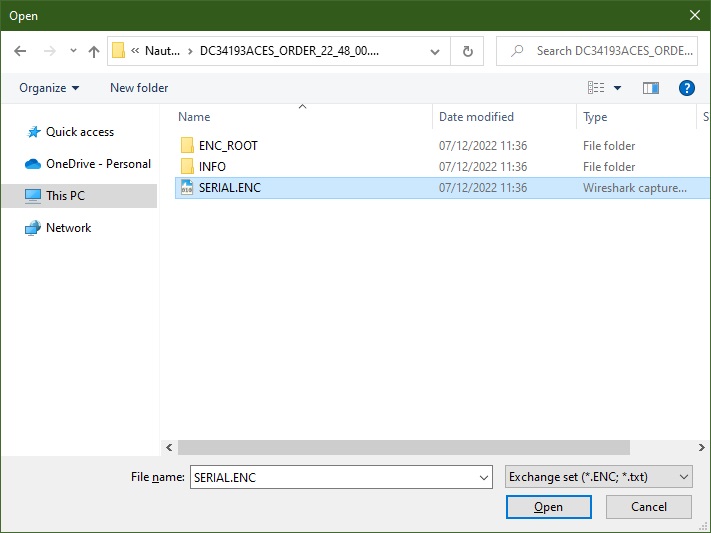Click the Cancel button

[x=648, y=507]
